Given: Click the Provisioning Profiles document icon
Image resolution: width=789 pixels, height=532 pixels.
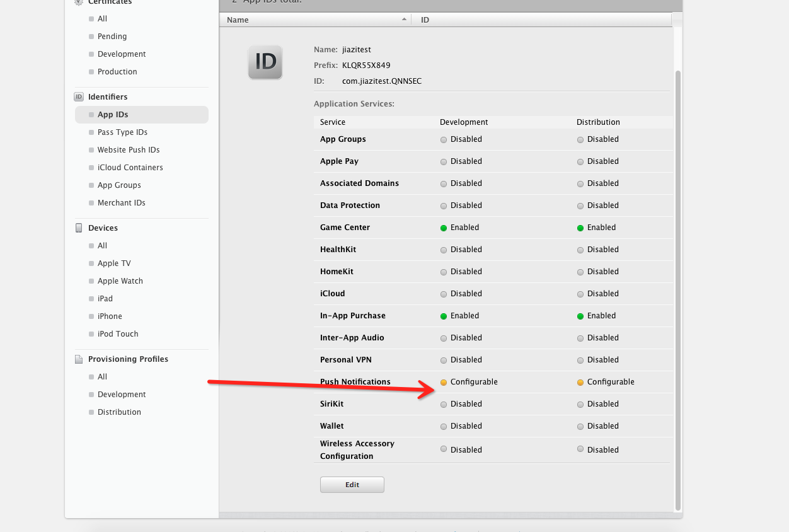Looking at the screenshot, I should [79, 359].
